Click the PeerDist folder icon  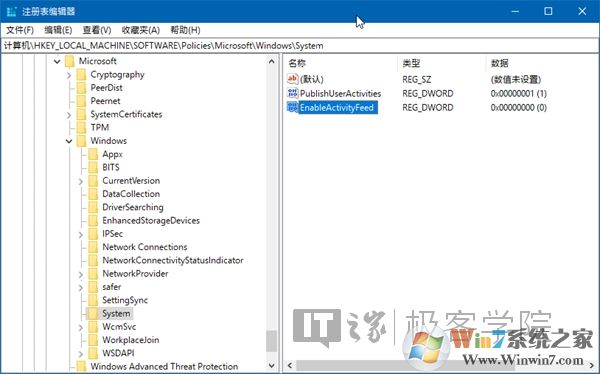(x=82, y=88)
